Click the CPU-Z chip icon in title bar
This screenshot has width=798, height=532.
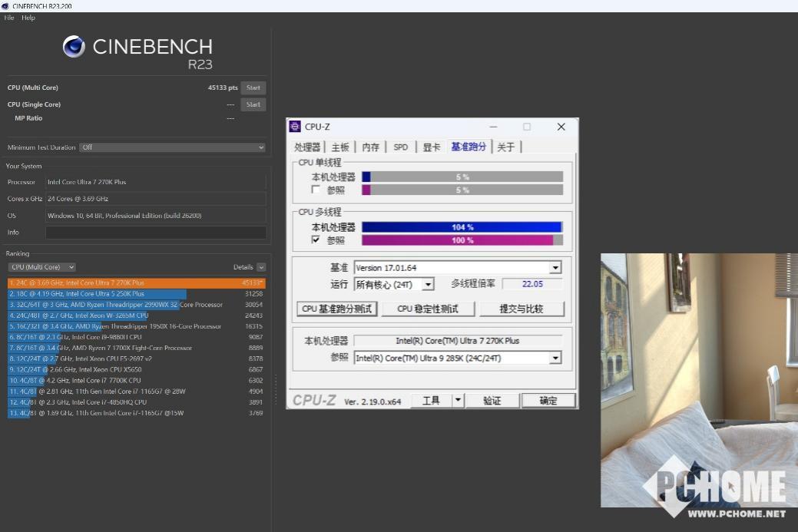(295, 127)
